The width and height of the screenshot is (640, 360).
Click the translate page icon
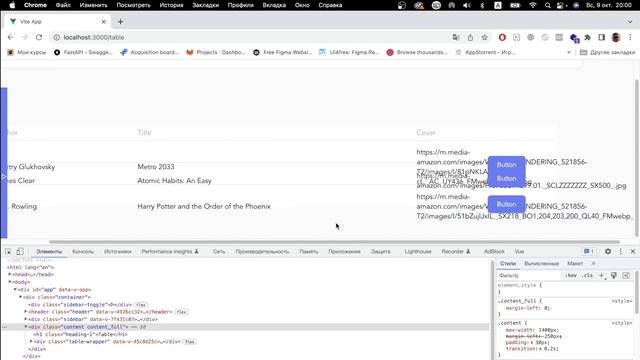pyautogui.click(x=456, y=37)
